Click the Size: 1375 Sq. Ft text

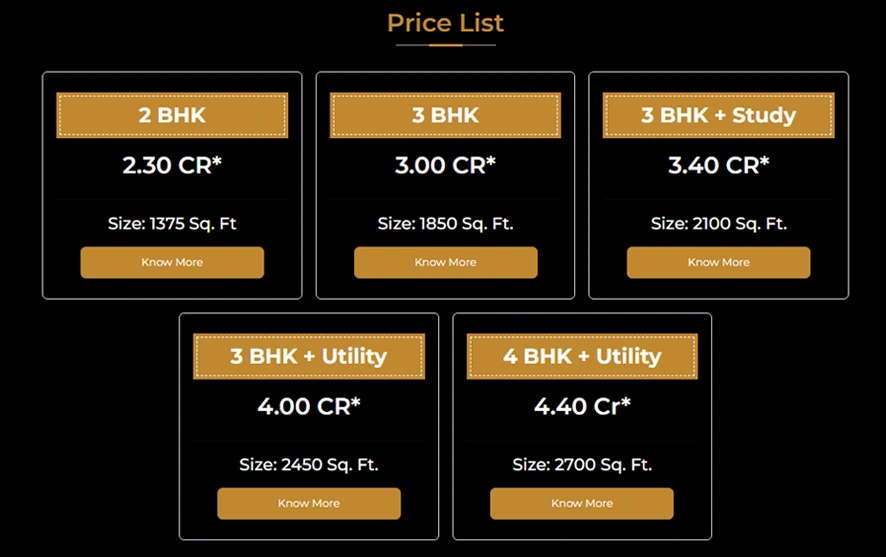(x=172, y=224)
